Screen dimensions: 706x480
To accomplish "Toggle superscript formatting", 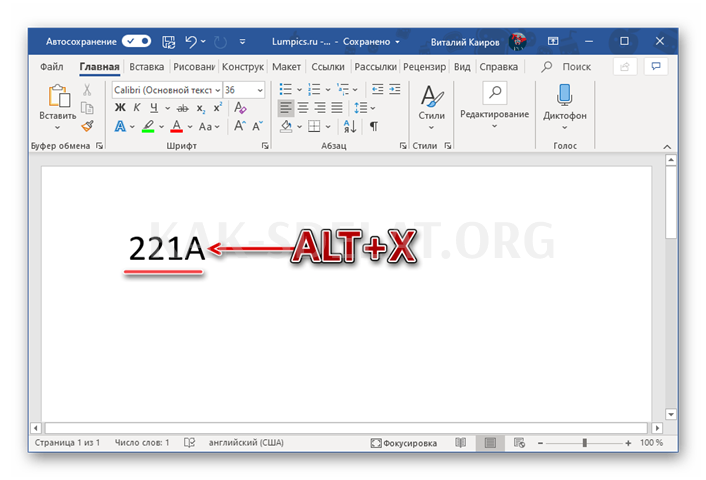I will tap(217, 108).
